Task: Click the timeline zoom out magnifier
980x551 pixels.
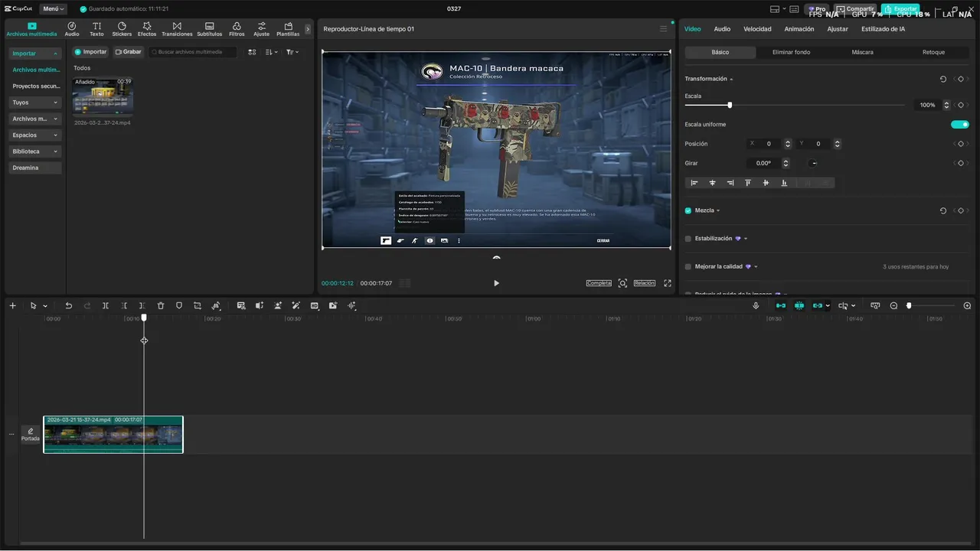Action: 893,305
